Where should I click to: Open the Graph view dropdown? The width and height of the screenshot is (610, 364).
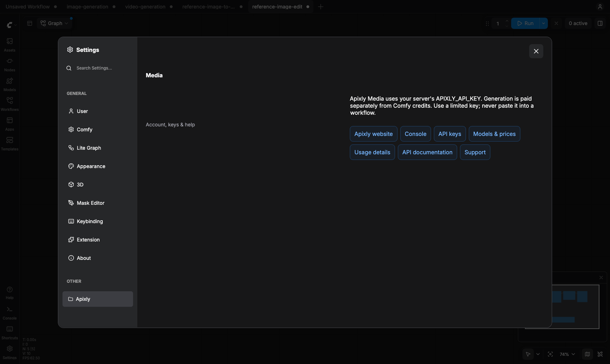54,23
